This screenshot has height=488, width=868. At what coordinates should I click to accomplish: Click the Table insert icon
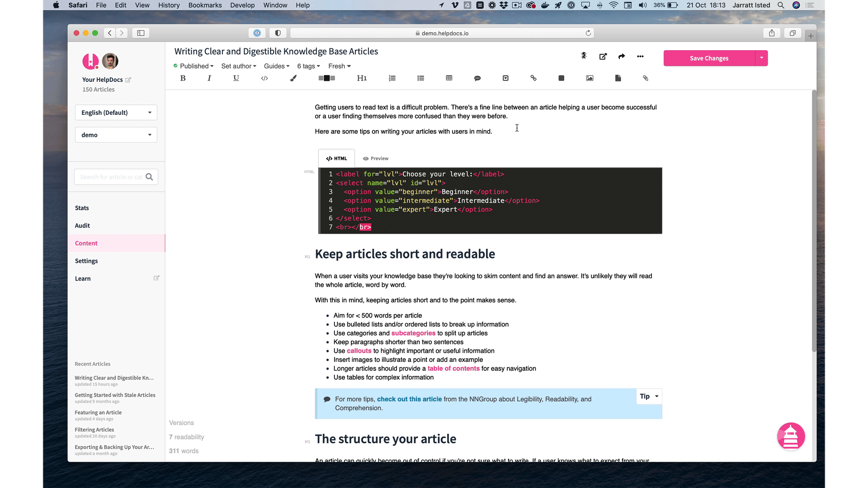[449, 77]
